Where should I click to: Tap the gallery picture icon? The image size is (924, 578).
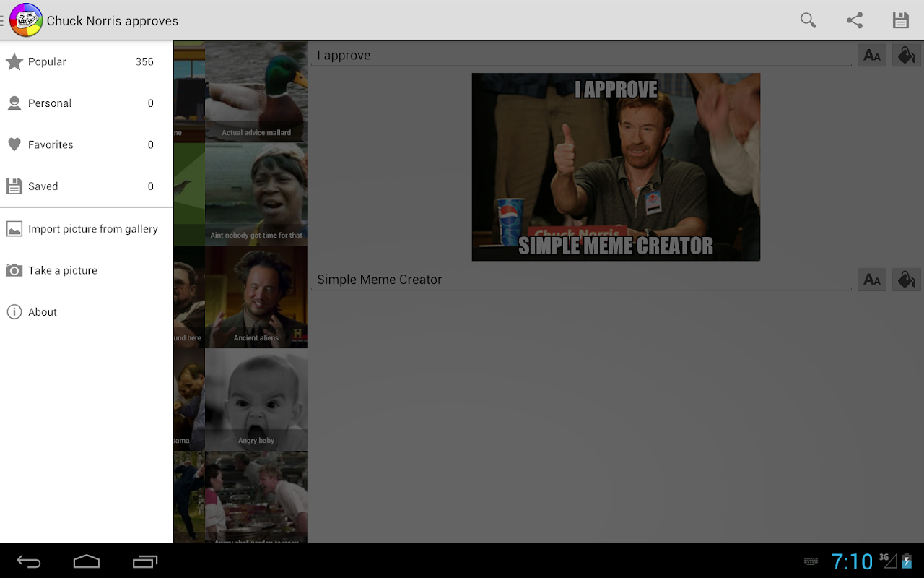[14, 229]
